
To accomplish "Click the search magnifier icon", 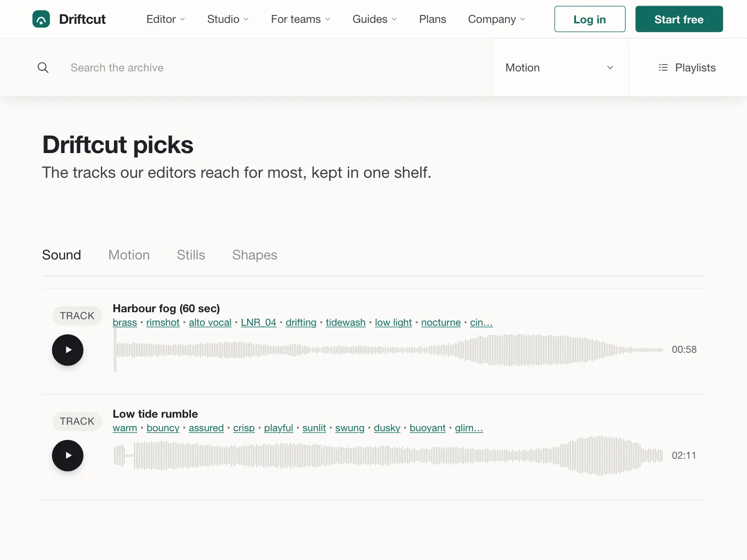I will (x=43, y=68).
